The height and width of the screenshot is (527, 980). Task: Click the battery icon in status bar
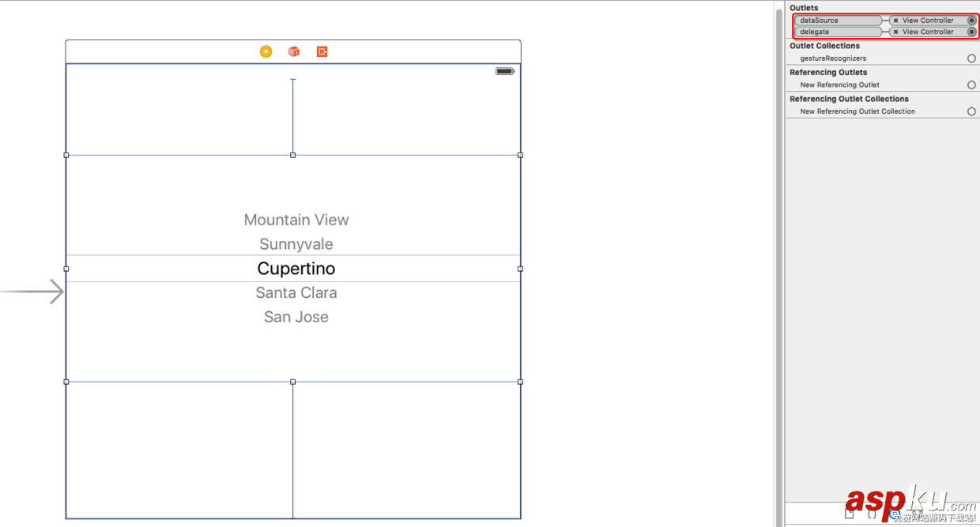[x=504, y=71]
